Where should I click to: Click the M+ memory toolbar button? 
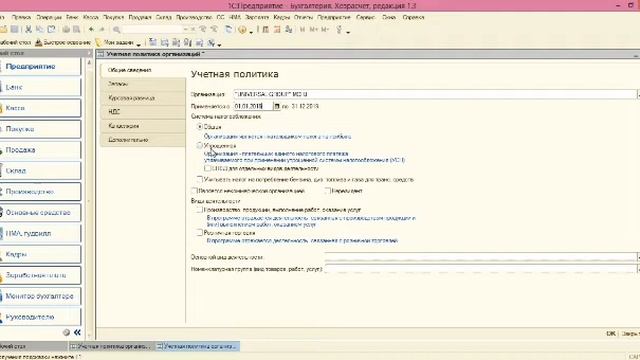313,29
